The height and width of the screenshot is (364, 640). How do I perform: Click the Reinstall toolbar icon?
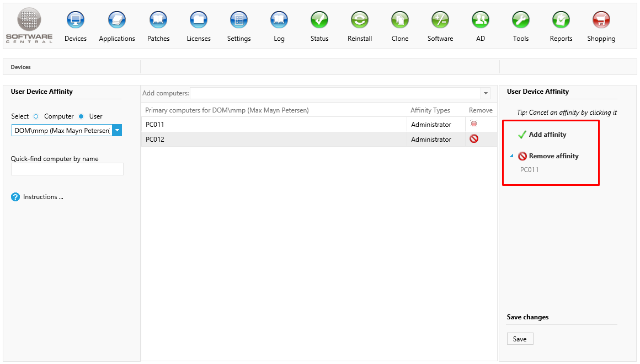coord(360,20)
